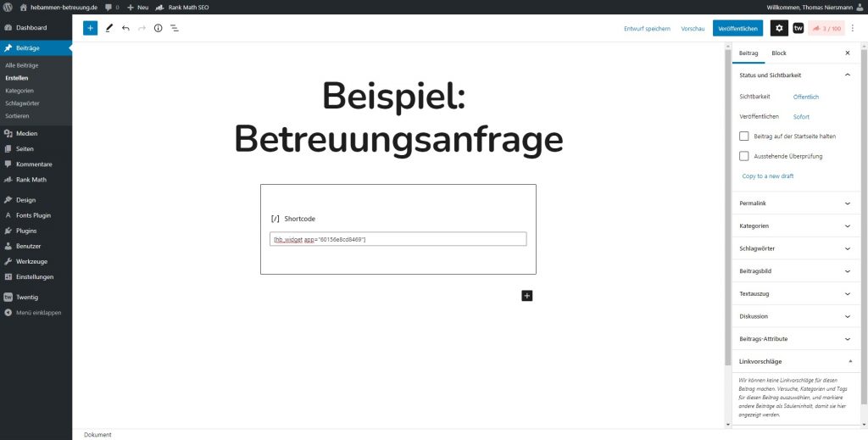
Task: Expand the Kategorien panel
Action: coord(794,226)
